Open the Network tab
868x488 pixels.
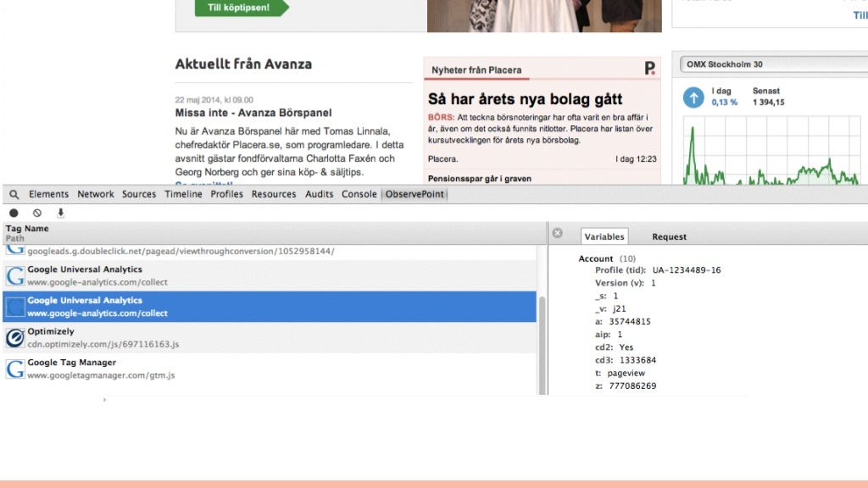[x=96, y=194]
